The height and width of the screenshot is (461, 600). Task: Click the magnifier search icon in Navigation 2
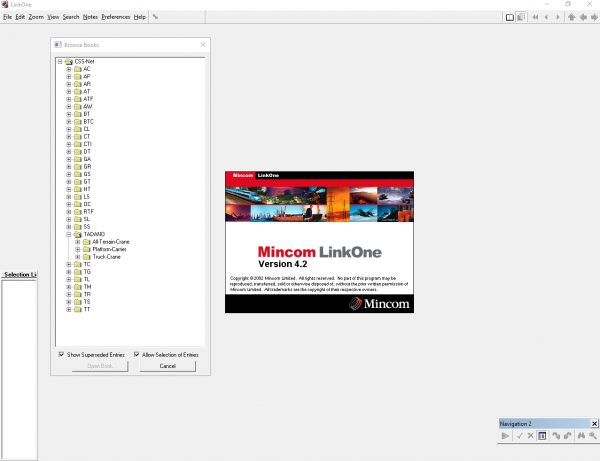click(593, 436)
